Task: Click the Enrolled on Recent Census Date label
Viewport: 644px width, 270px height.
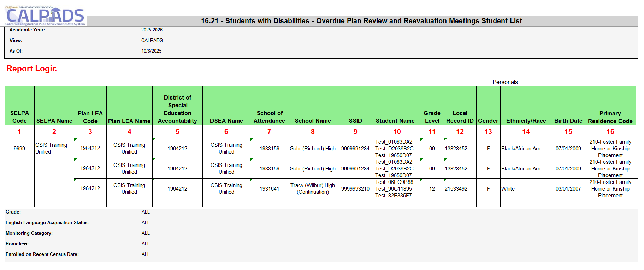Action: click(42, 254)
